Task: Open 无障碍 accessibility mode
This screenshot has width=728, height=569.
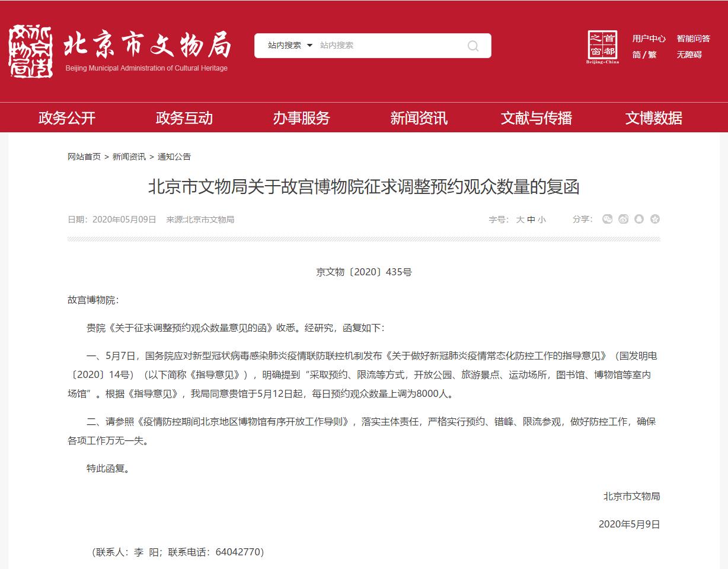Action: 689,55
